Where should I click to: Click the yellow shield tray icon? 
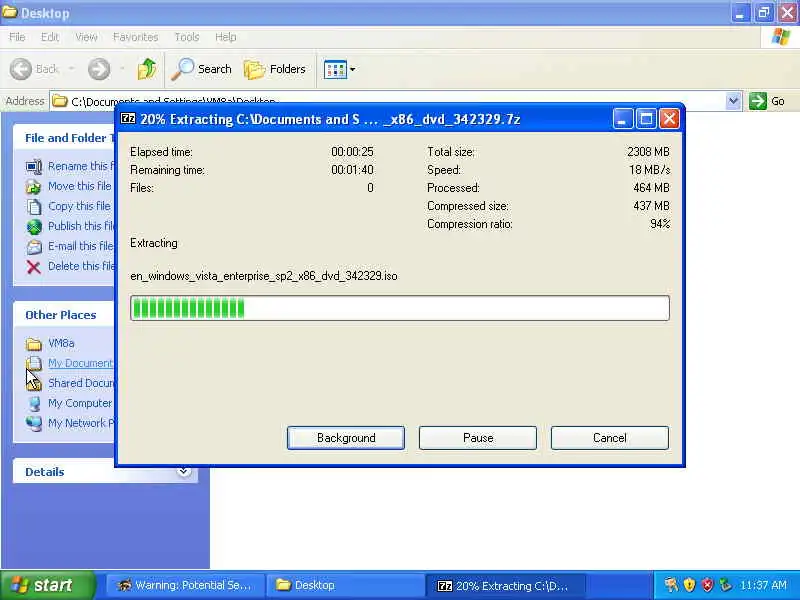coord(689,585)
